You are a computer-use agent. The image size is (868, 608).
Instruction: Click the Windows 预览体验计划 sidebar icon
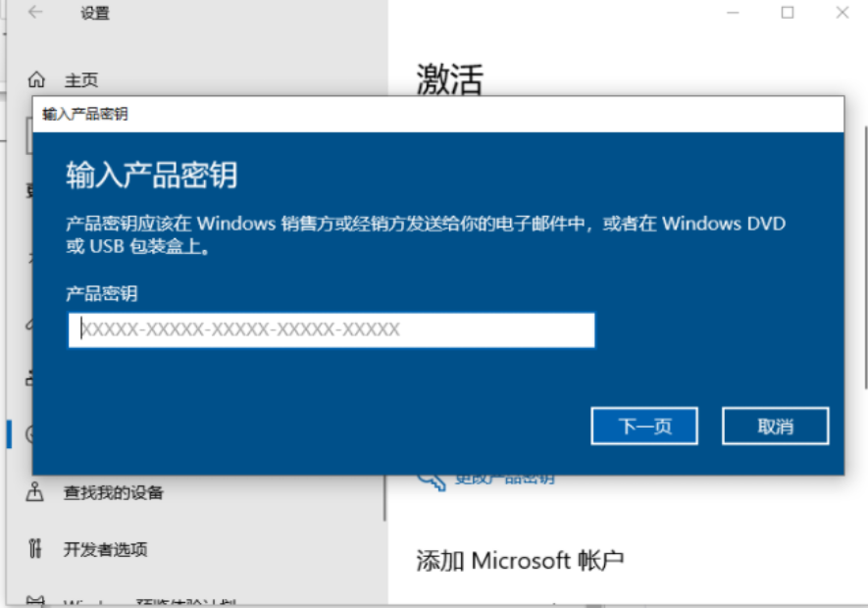[x=35, y=601]
